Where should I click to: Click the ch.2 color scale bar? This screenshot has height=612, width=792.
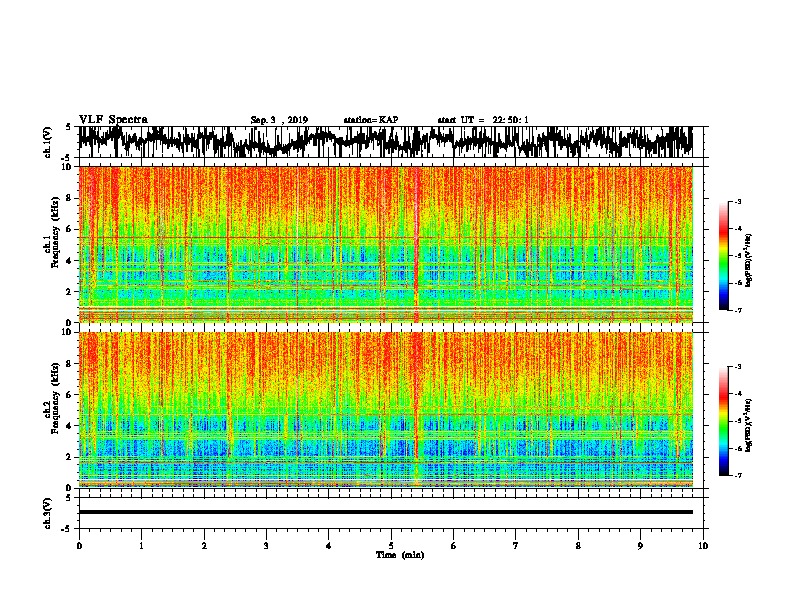point(724,421)
